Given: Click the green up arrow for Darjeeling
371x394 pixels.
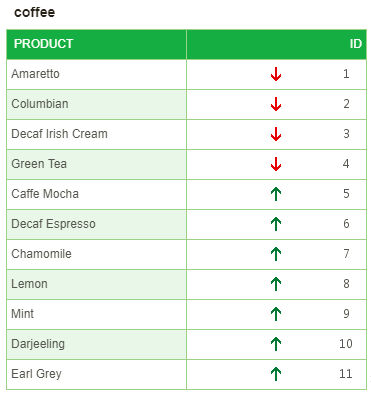Looking at the screenshot, I should [x=276, y=344].
